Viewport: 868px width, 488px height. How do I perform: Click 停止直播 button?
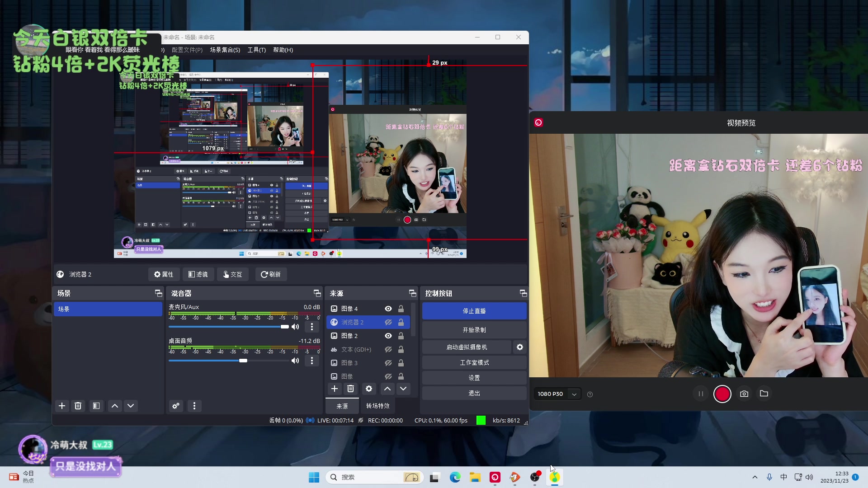[x=474, y=311]
